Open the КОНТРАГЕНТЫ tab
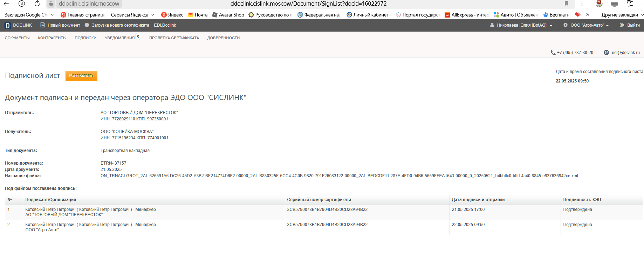 52,38
